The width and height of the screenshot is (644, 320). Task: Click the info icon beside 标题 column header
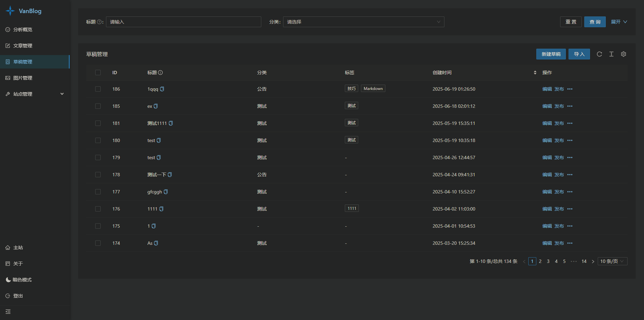(x=160, y=73)
